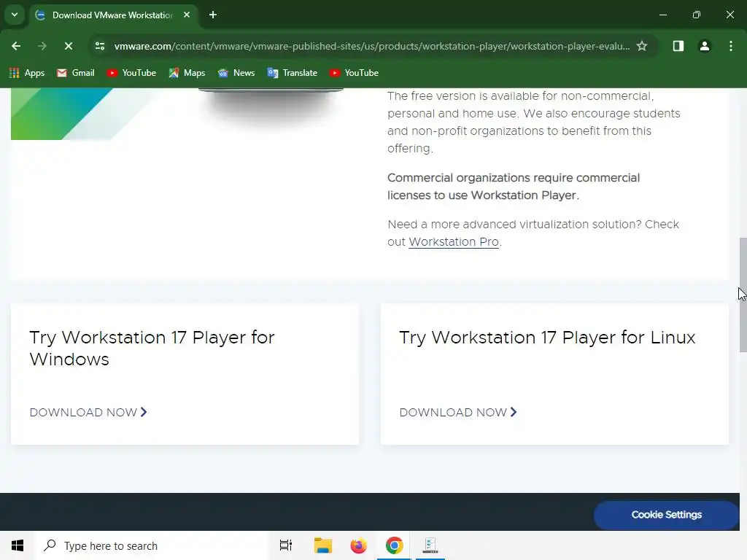Viewport: 747px width, 560px height.
Task: Launch Firefox from the taskbar
Action: point(358,545)
